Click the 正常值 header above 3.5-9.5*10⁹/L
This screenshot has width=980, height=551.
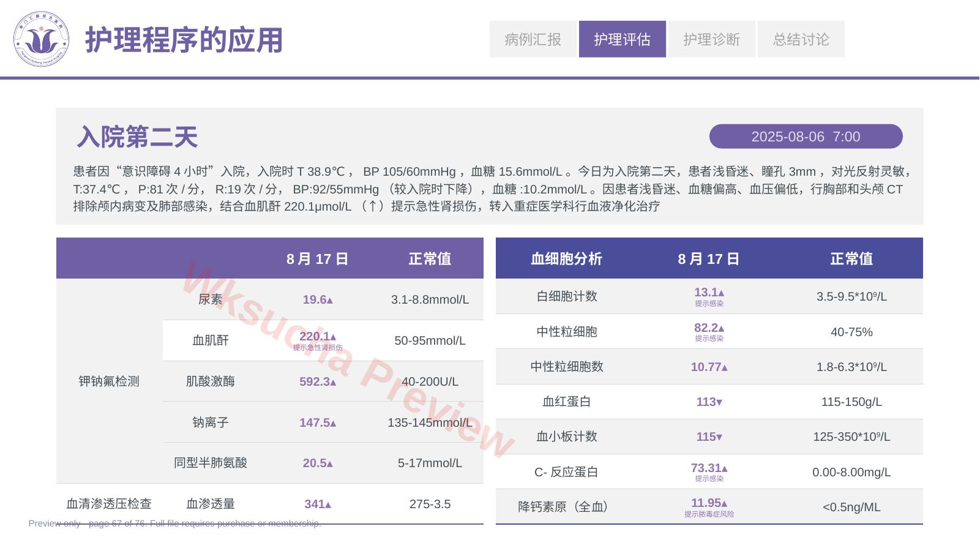point(851,259)
